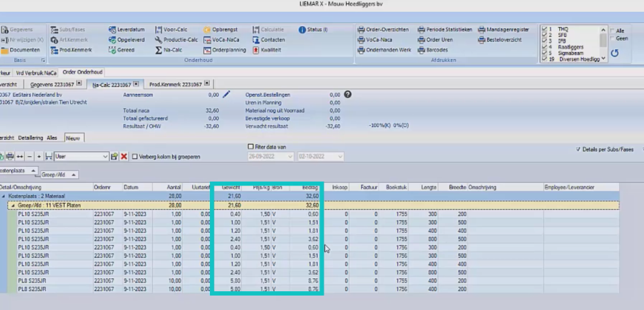Open the Alles sub-tab
Viewport: 644px width, 310px height.
click(52, 138)
